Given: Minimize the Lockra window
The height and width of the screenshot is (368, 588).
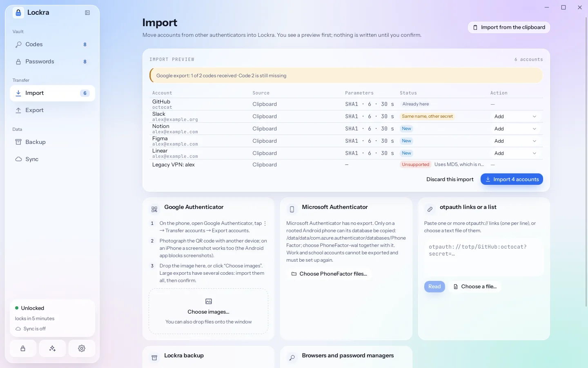Looking at the screenshot, I should coord(547,7).
